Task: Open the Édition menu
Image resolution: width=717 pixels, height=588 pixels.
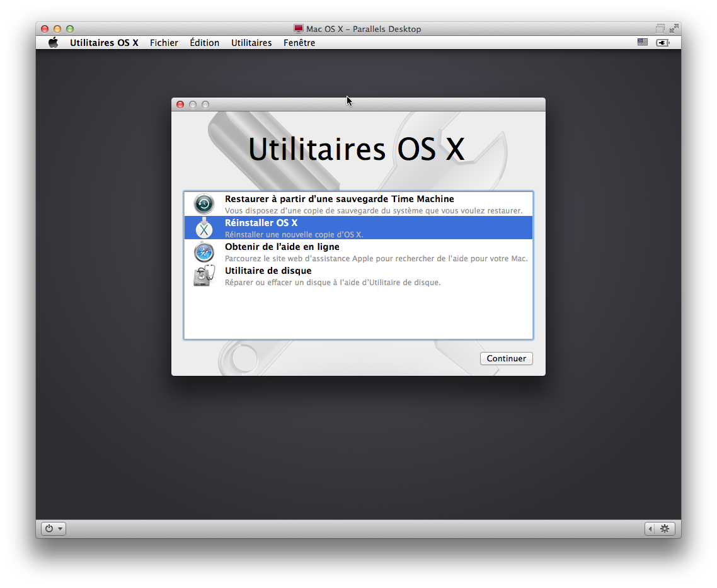Action: tap(204, 43)
